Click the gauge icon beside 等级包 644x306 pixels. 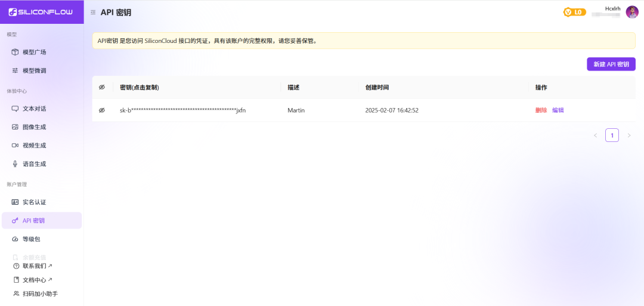point(15,239)
